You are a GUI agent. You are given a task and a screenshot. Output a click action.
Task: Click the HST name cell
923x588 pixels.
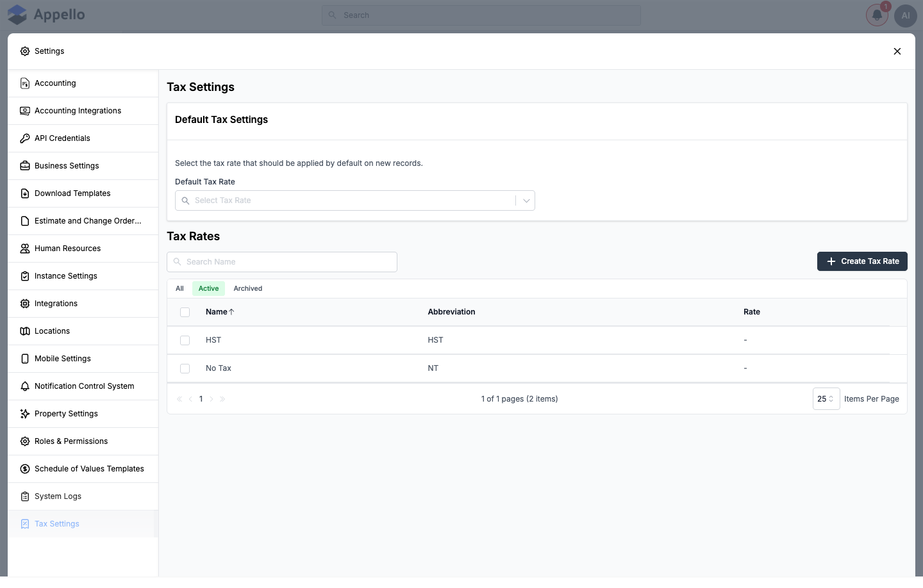tap(213, 340)
